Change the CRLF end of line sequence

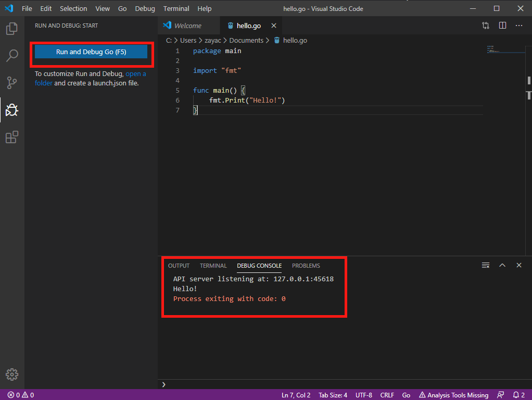pyautogui.click(x=387, y=395)
